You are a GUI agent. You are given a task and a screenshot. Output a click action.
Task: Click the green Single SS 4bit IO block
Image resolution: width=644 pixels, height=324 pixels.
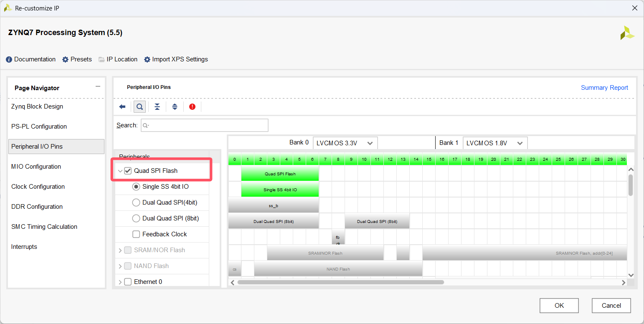[280, 189]
